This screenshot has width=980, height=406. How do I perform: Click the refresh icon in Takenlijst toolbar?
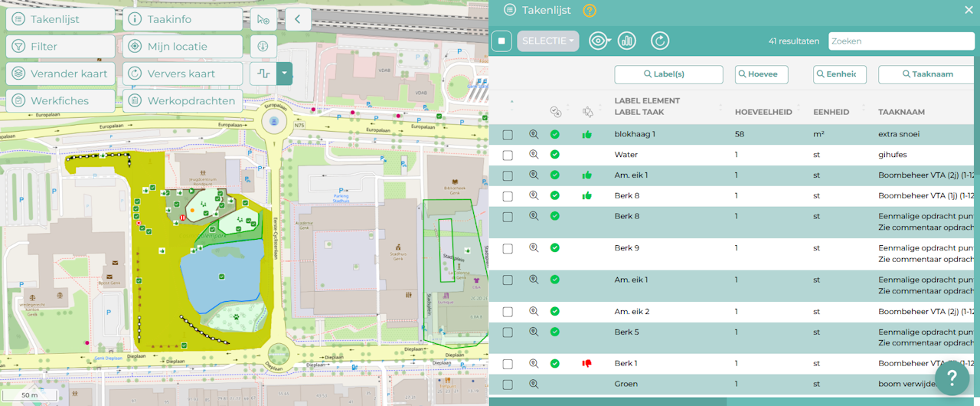click(x=660, y=41)
